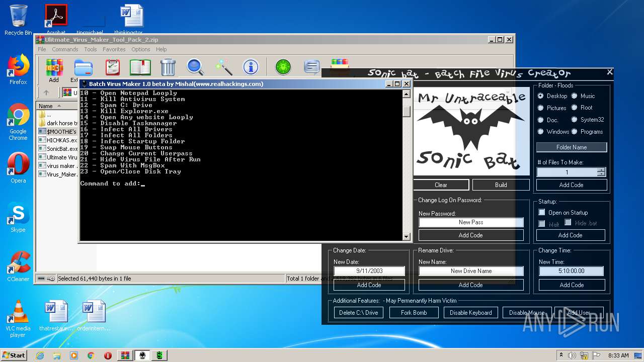
Task: Launch the Wizard wand icon in WinRAR
Action: click(223, 67)
